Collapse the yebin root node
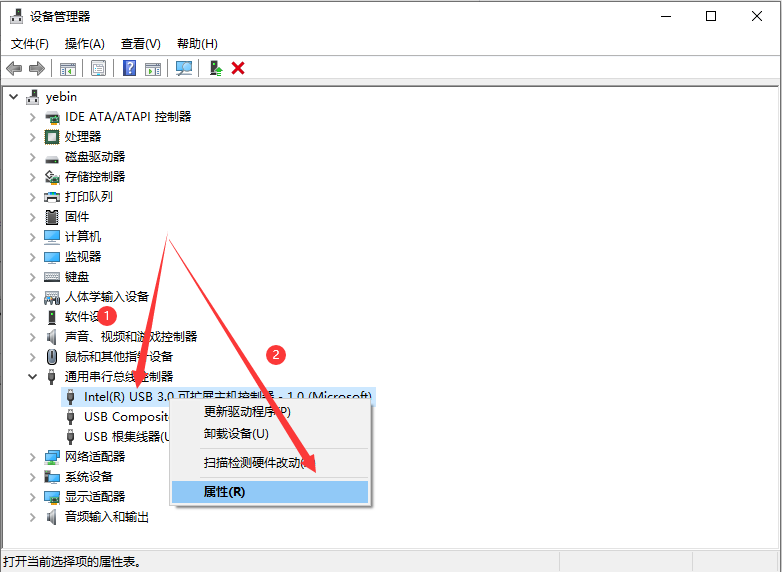Screen dimensions: 782x572 13,97
